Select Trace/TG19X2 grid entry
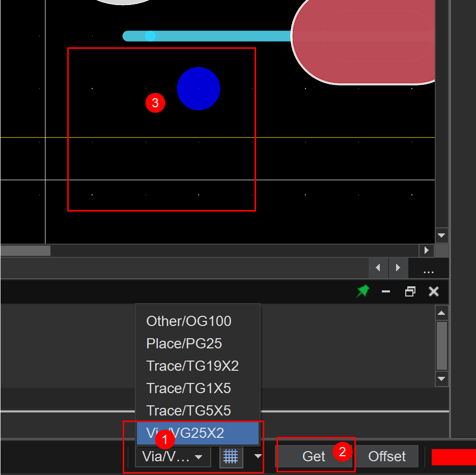Screen dimensions: 476x475 (192, 366)
